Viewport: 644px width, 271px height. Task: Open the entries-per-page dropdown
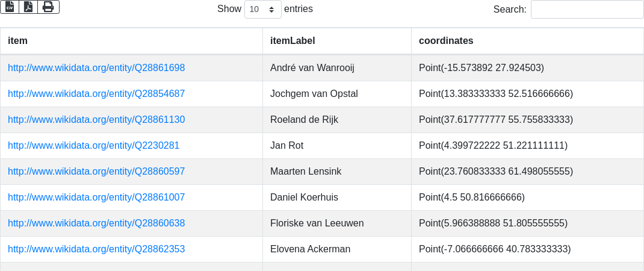point(262,10)
